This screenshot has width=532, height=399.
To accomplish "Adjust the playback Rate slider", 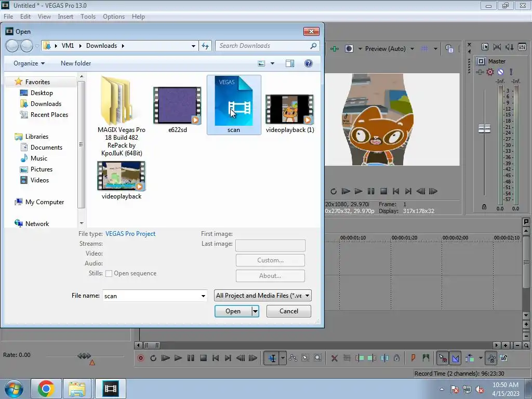I will pyautogui.click(x=84, y=356).
